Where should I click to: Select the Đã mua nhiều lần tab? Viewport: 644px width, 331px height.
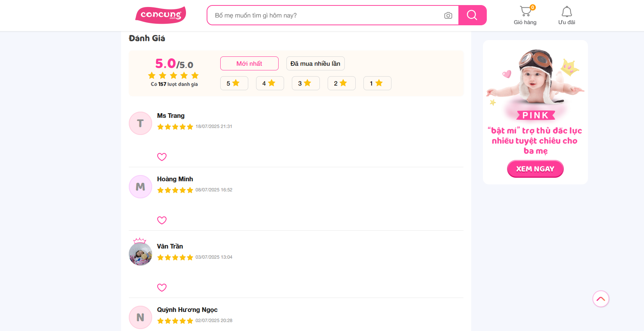coord(315,63)
